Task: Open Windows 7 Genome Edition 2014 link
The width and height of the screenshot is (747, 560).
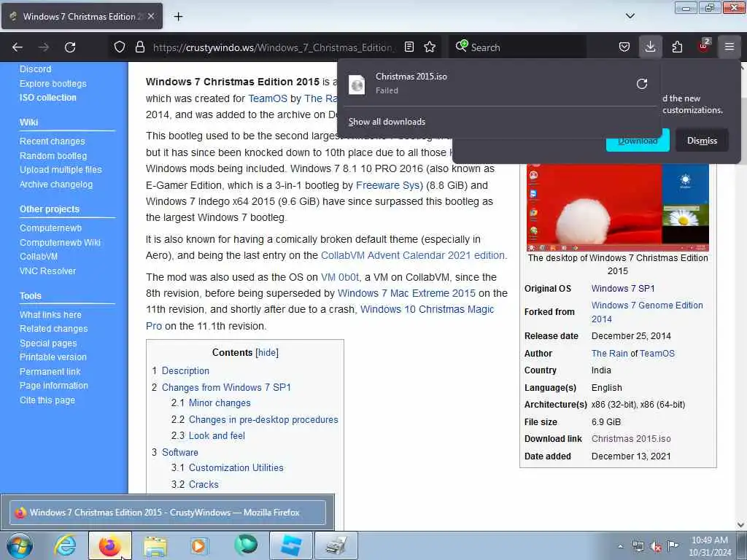Action: pyautogui.click(x=647, y=312)
